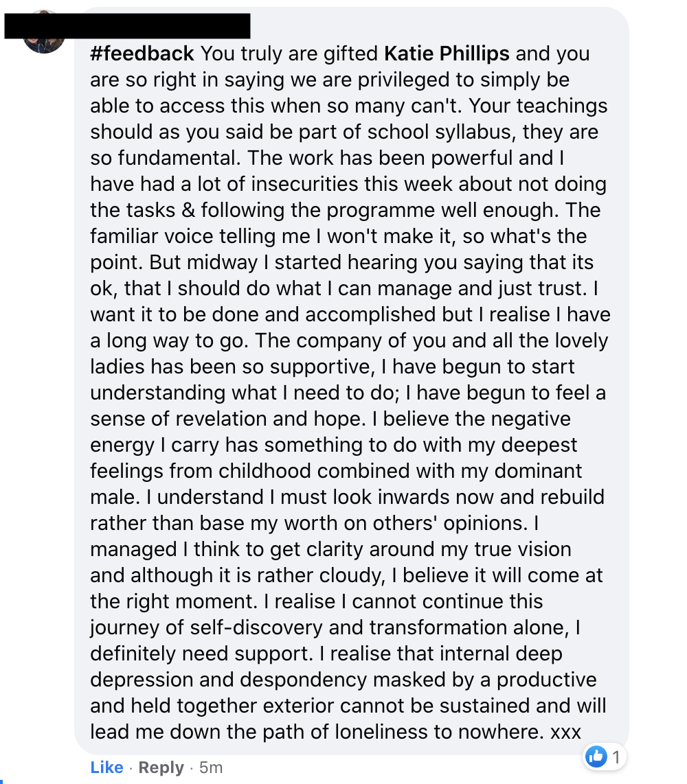Reply to the feedback comment

pos(161,768)
